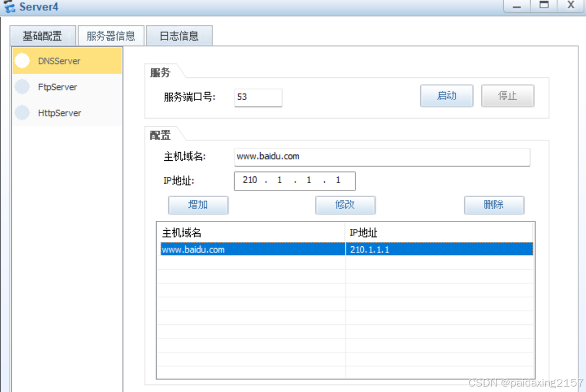Screen dimensions: 586x392
Task: Click the IP地址 column header in the table
Action: 440,233
